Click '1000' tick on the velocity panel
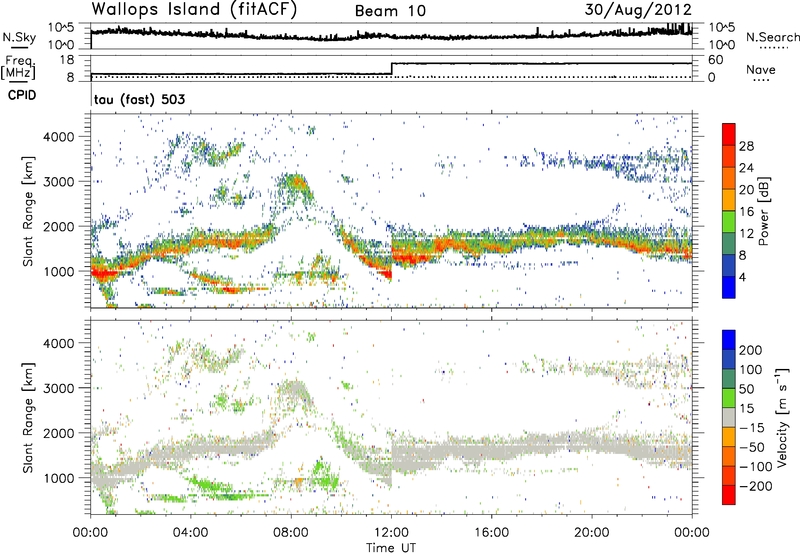 click(x=59, y=478)
